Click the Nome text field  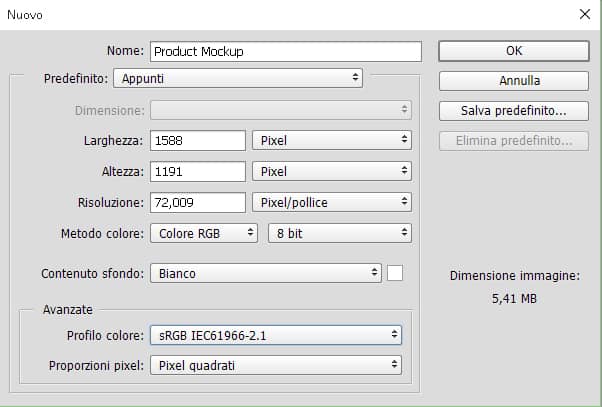285,52
